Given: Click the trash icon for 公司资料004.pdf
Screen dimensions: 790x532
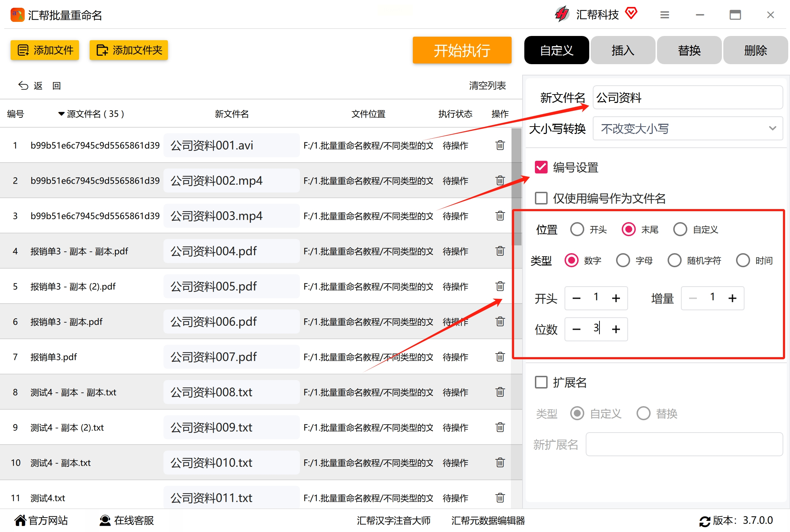Looking at the screenshot, I should tap(500, 251).
